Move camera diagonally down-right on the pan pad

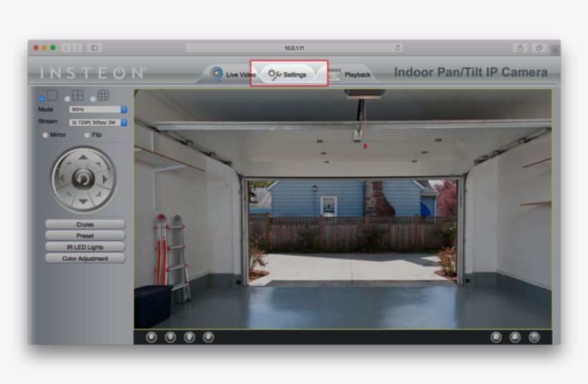coord(98,194)
